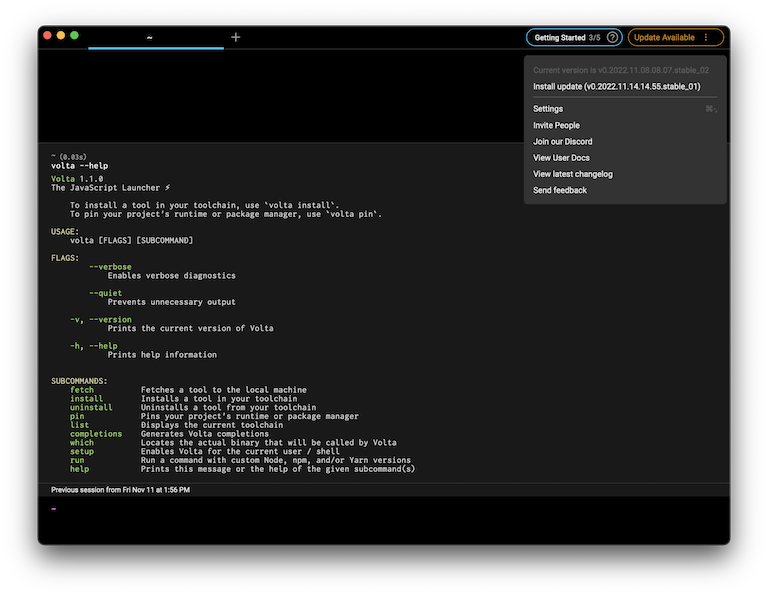Viewport: 768px width, 595px height.
Task: Click 'The JavaScript Launcher' tagline
Action: pos(110,188)
